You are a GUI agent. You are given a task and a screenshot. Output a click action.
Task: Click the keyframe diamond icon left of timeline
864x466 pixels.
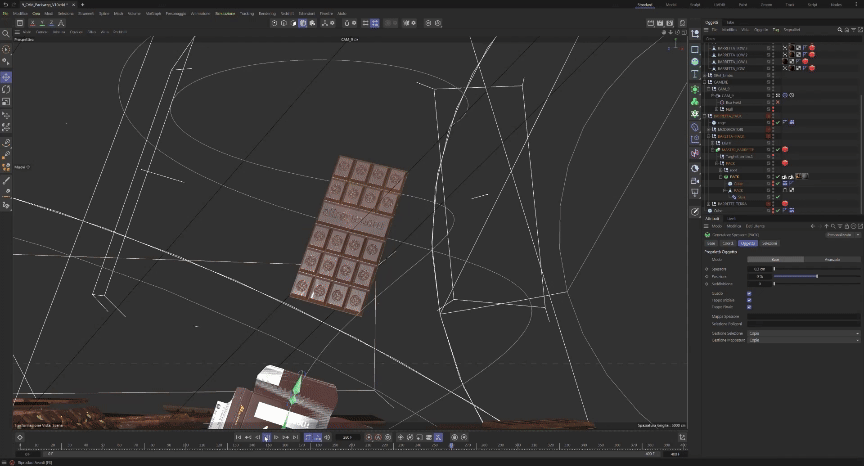[19, 437]
